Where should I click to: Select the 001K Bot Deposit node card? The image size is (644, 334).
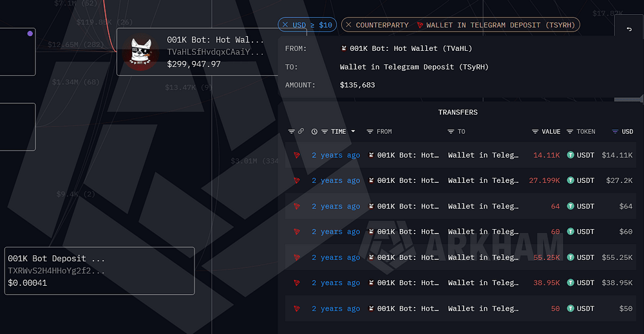pos(99,271)
